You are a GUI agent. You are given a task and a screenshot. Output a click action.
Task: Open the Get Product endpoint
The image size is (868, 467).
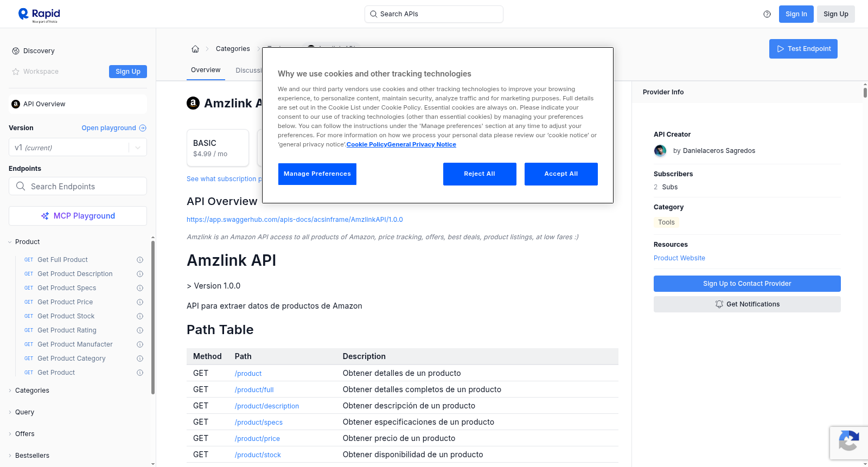click(x=56, y=373)
